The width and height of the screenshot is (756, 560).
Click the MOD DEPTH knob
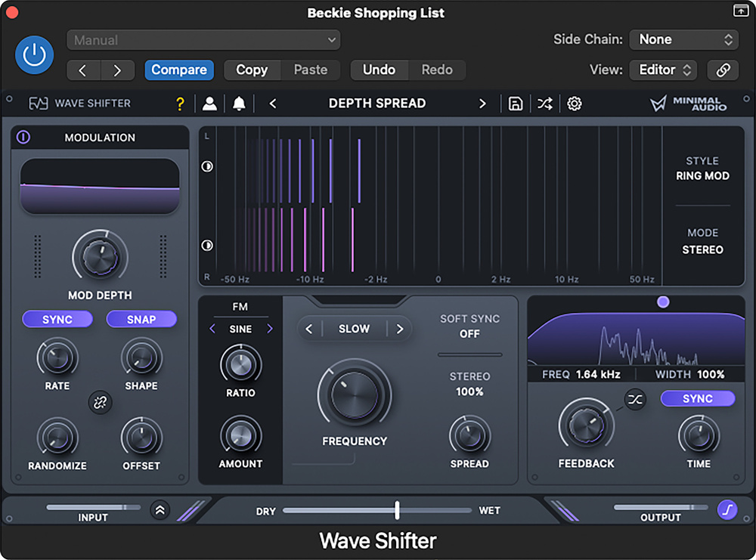(100, 256)
